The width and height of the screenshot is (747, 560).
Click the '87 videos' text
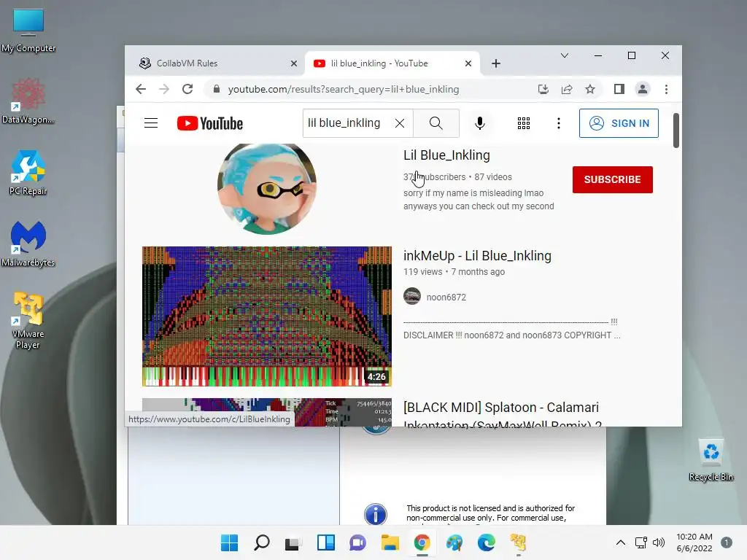(493, 176)
